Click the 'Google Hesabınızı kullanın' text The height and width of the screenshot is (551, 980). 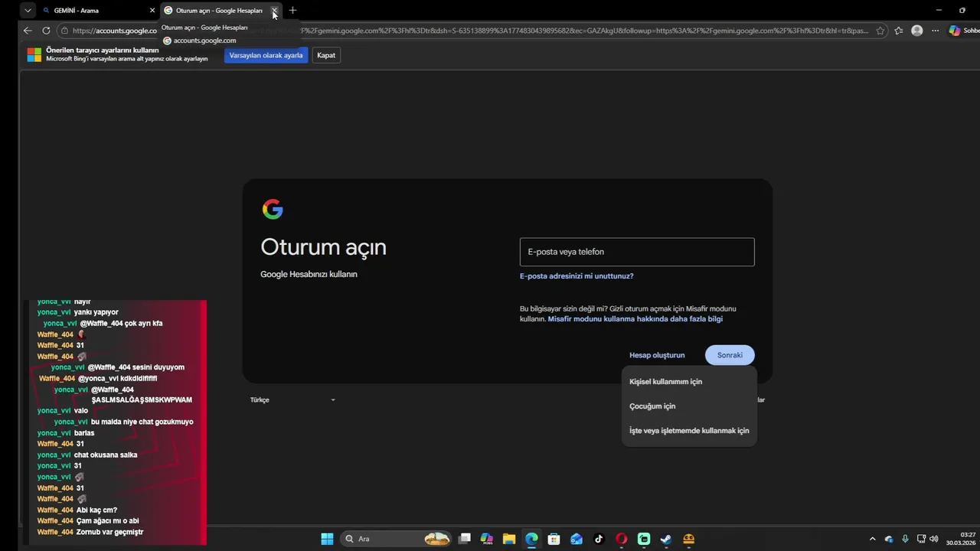[309, 274]
